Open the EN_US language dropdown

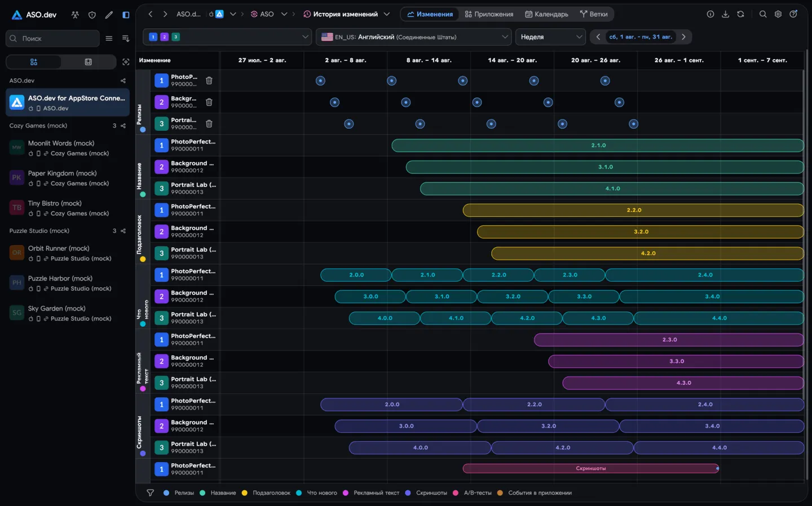[x=413, y=37]
